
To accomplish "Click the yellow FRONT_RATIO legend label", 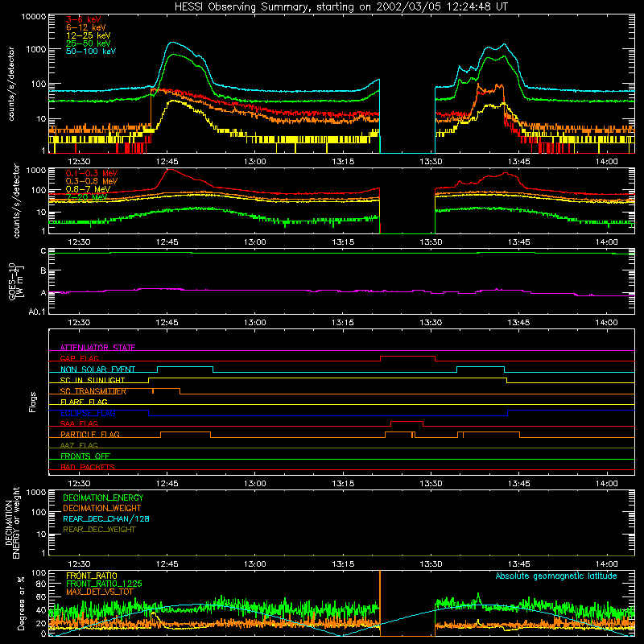I will (92, 576).
